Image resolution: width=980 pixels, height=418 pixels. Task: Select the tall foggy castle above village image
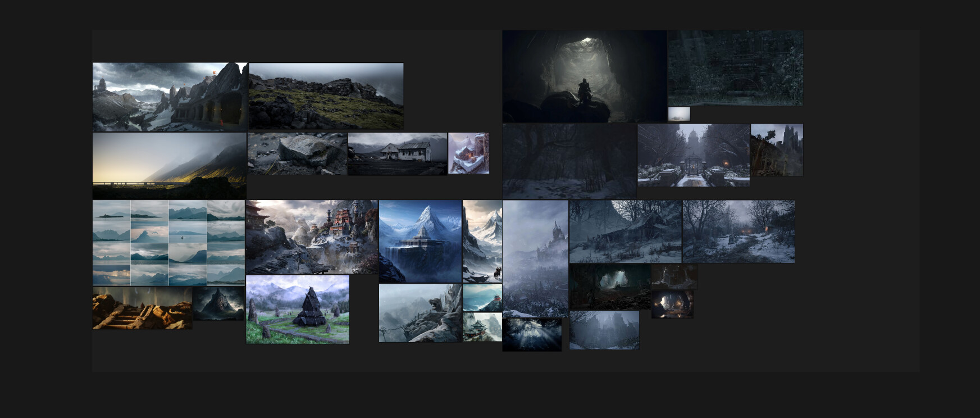coord(535,258)
